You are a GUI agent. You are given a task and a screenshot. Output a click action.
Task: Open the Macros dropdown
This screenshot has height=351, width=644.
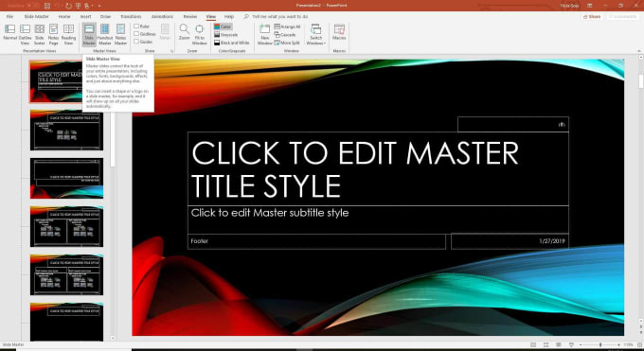coord(339,33)
